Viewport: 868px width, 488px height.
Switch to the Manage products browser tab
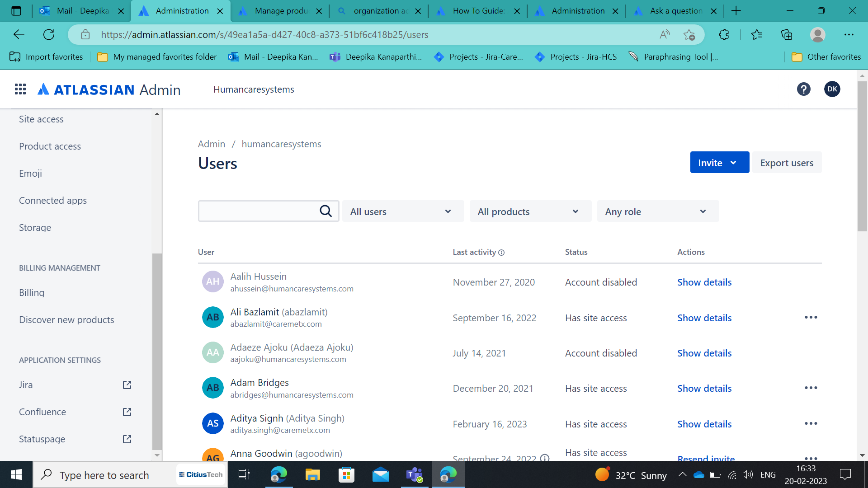(x=280, y=11)
